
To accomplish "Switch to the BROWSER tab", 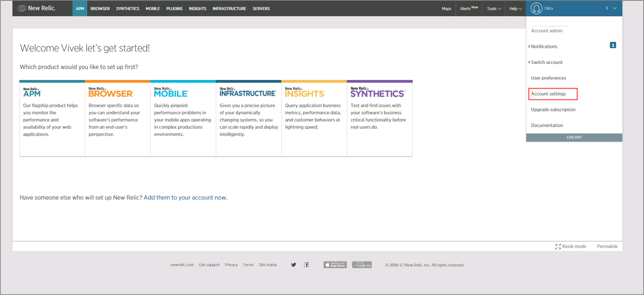I will point(100,9).
